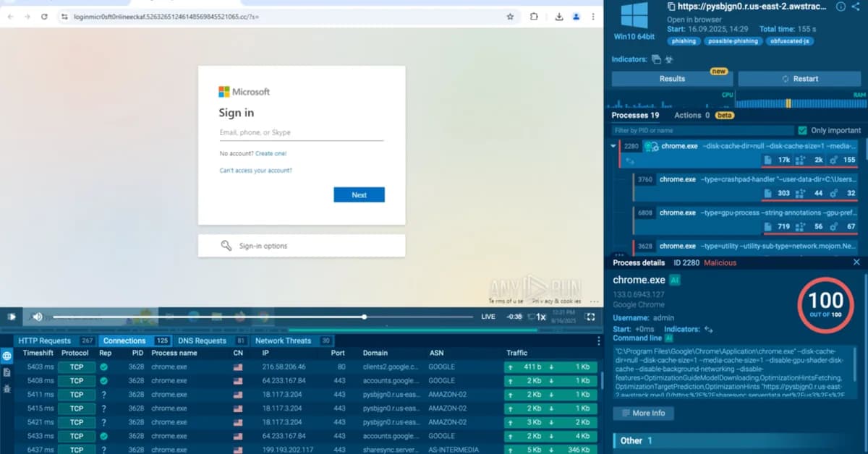Open the task info circle icon
The width and height of the screenshot is (868, 454).
[x=841, y=7]
